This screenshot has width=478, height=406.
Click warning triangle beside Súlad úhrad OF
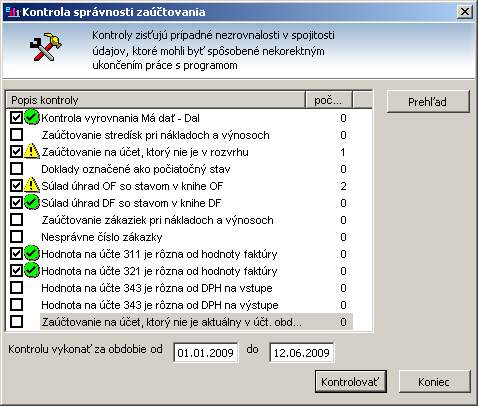(x=32, y=185)
